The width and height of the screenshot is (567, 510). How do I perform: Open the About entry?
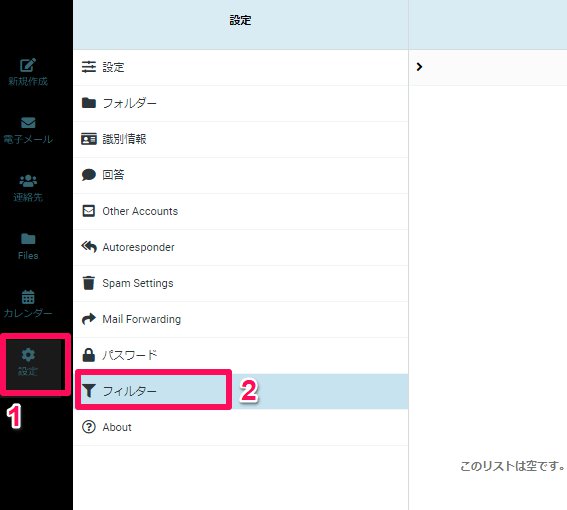241,427
